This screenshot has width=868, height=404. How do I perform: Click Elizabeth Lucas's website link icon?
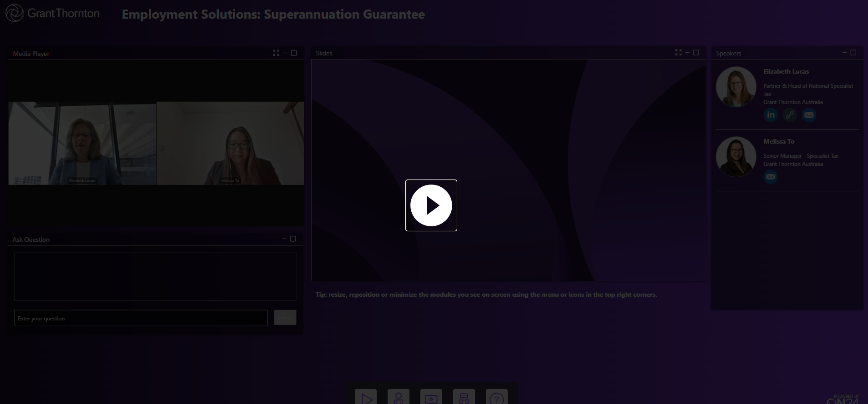click(x=789, y=115)
